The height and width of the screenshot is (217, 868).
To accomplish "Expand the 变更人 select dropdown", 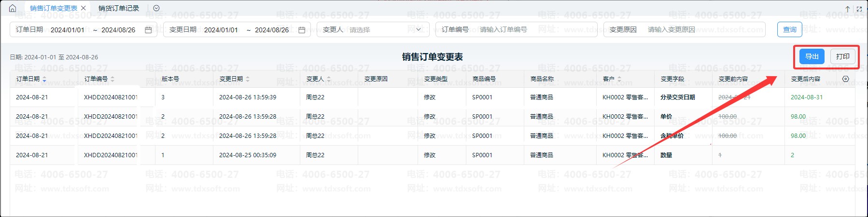I will [x=418, y=29].
